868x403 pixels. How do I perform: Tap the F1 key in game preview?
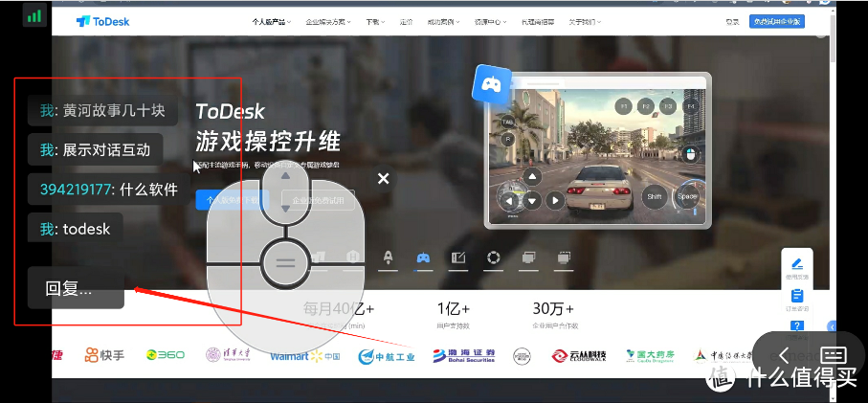pos(624,105)
